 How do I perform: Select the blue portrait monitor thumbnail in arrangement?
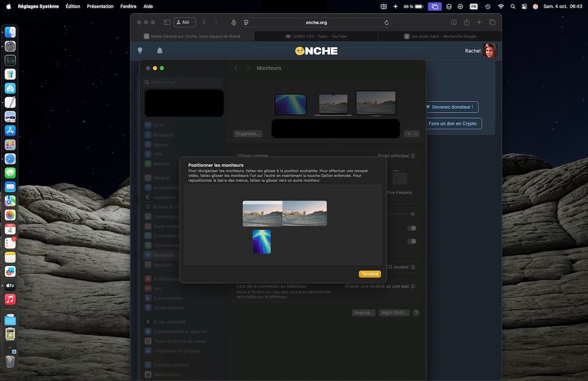pyautogui.click(x=262, y=242)
